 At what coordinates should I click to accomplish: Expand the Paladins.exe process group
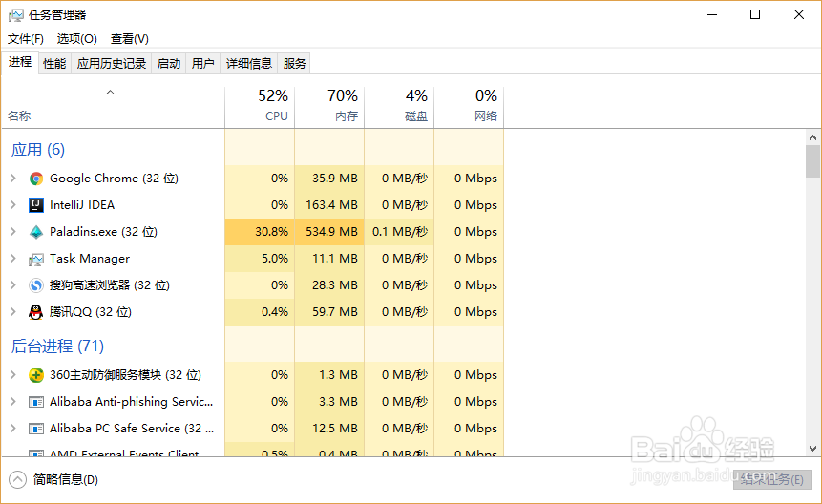tap(13, 232)
